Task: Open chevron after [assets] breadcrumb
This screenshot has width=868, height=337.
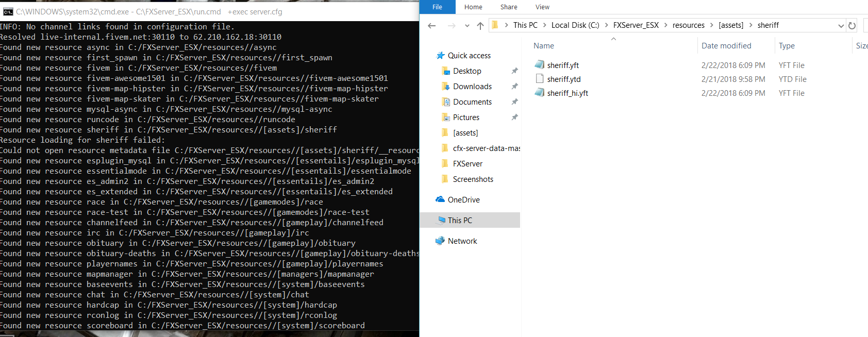Action: tap(750, 25)
